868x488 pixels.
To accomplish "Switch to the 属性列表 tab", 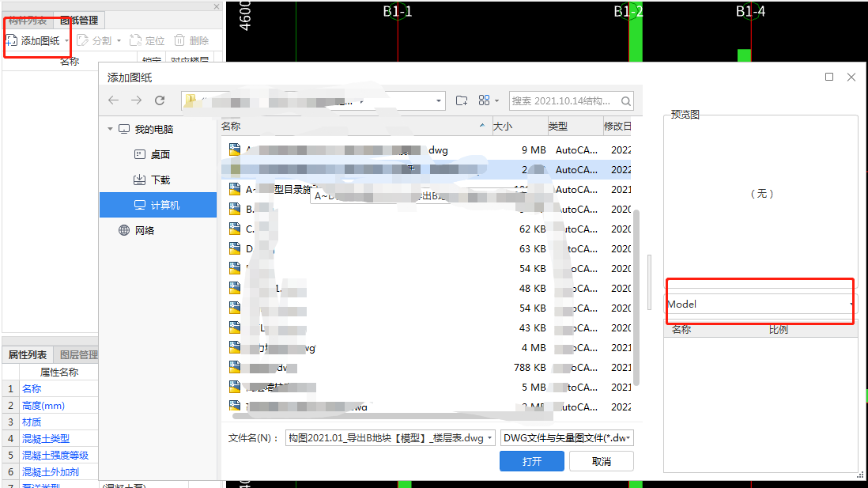I will (28, 354).
